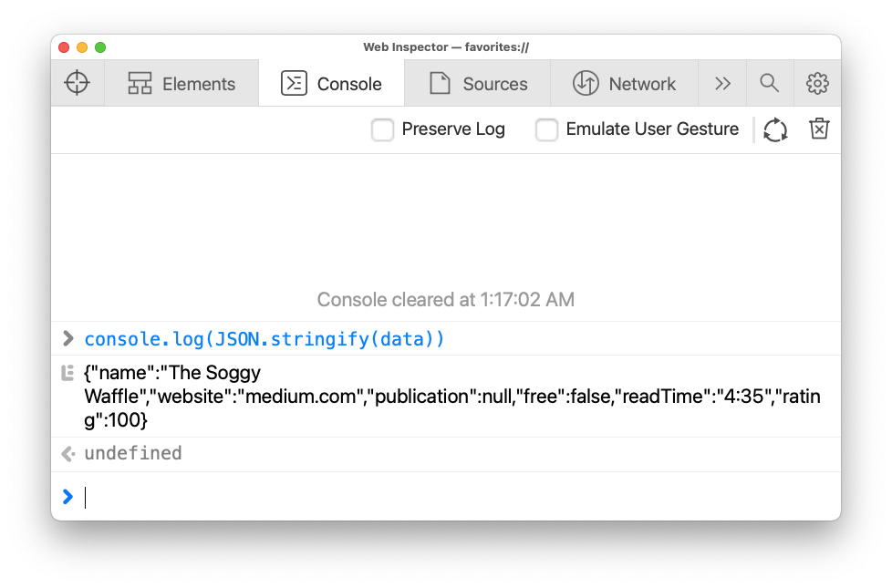Click the log message icon beside the JSON output
892x588 pixels.
67,372
